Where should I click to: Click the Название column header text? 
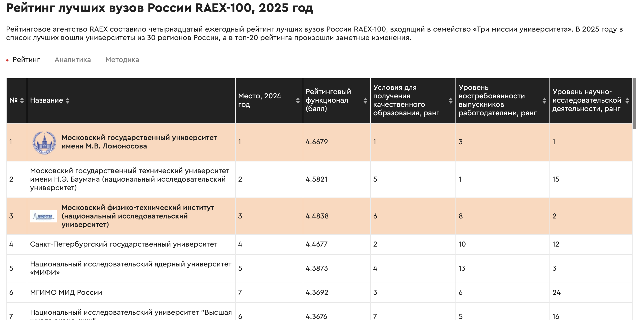[47, 100]
